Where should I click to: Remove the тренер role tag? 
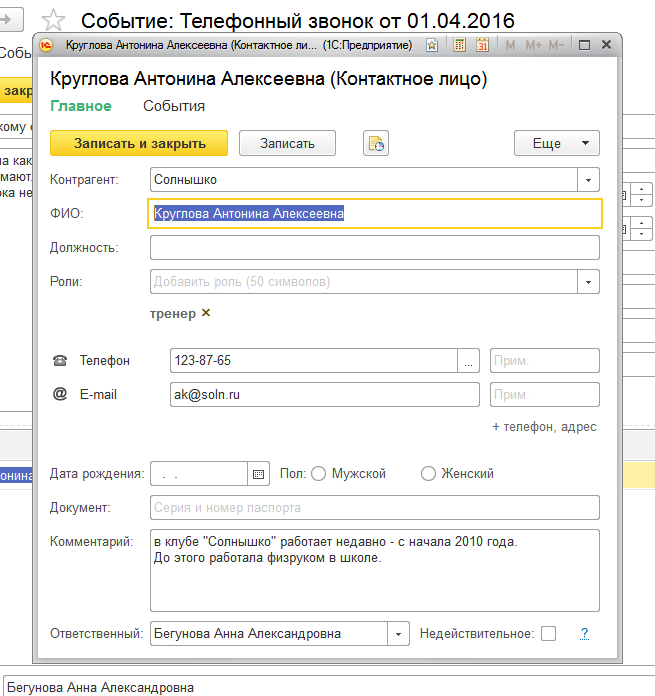(x=206, y=313)
